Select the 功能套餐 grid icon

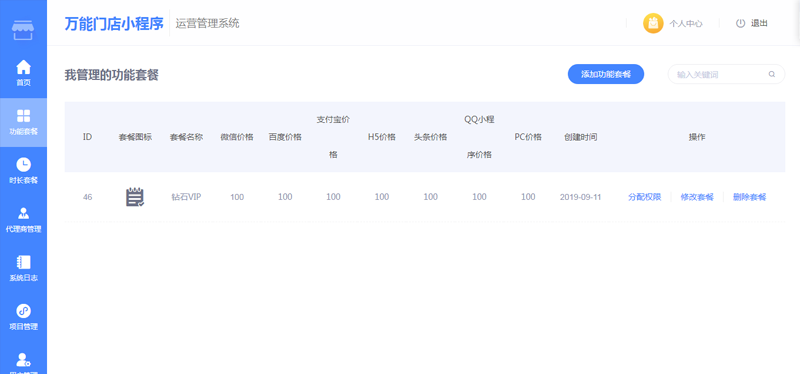pyautogui.click(x=23, y=116)
